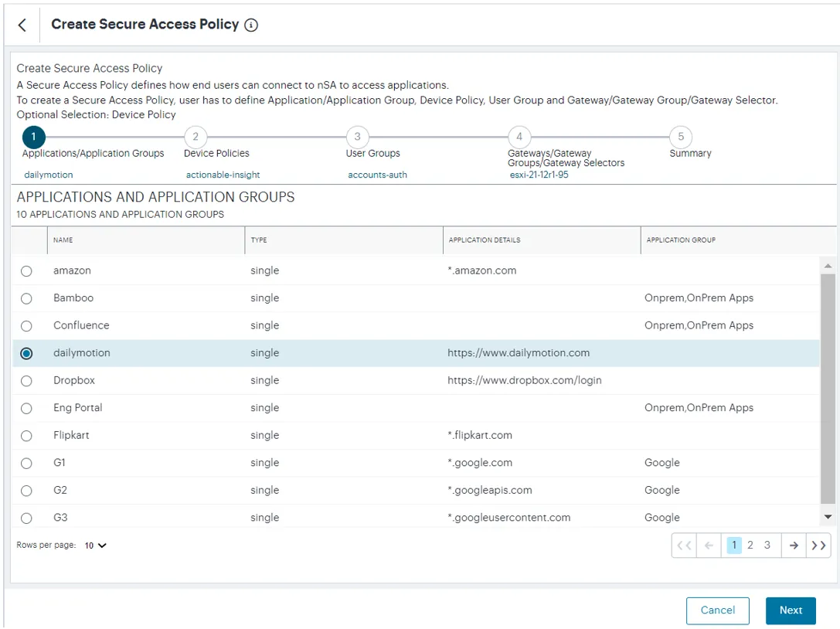Click the actionable-insight selection label

[x=223, y=175]
